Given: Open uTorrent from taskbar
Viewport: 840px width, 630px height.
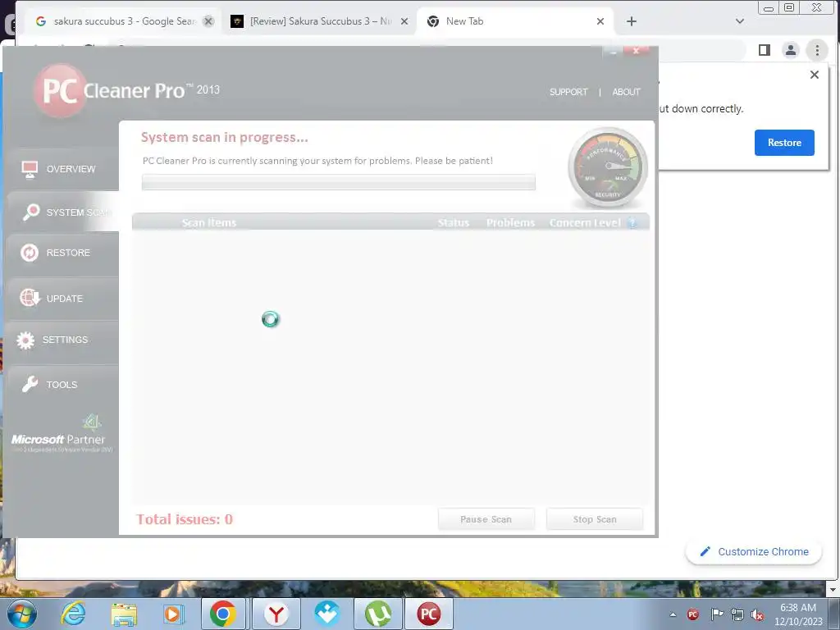Looking at the screenshot, I should (x=377, y=614).
